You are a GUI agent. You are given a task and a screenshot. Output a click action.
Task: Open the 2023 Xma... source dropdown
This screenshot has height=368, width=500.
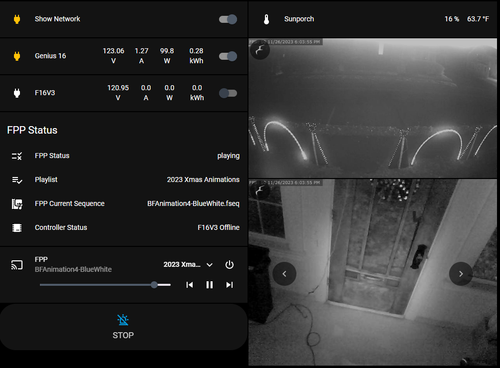[x=188, y=265]
